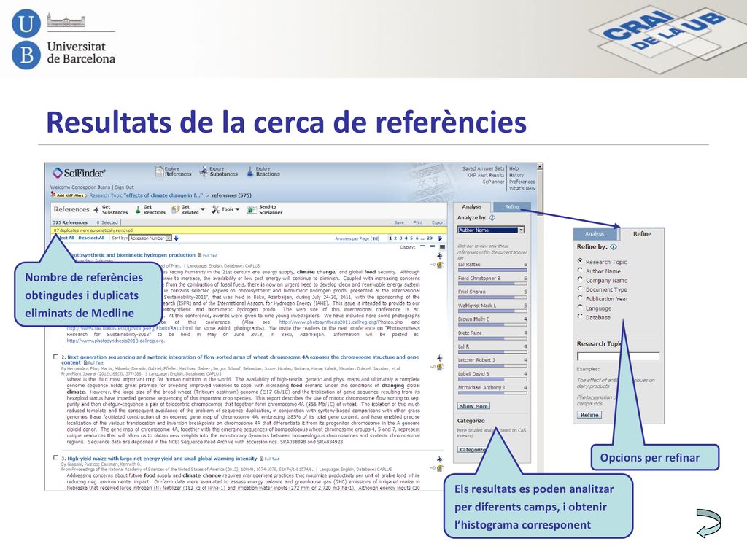Click Export link
This screenshot has width=747, height=560.
[438, 222]
